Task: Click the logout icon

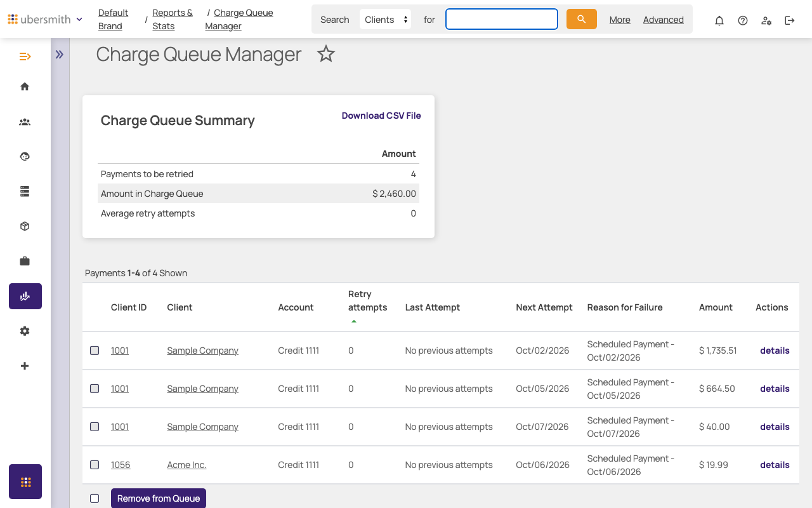Action: [x=790, y=20]
